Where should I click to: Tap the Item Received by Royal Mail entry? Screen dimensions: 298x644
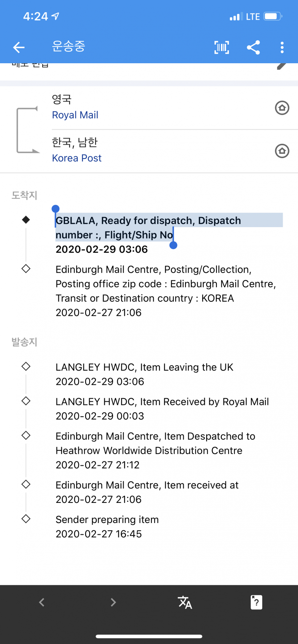(x=162, y=408)
